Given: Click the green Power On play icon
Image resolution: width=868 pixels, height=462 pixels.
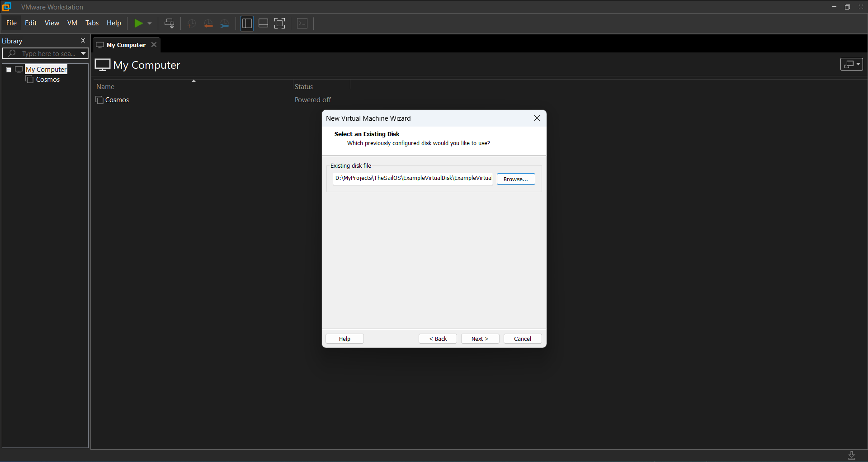Looking at the screenshot, I should (138, 23).
